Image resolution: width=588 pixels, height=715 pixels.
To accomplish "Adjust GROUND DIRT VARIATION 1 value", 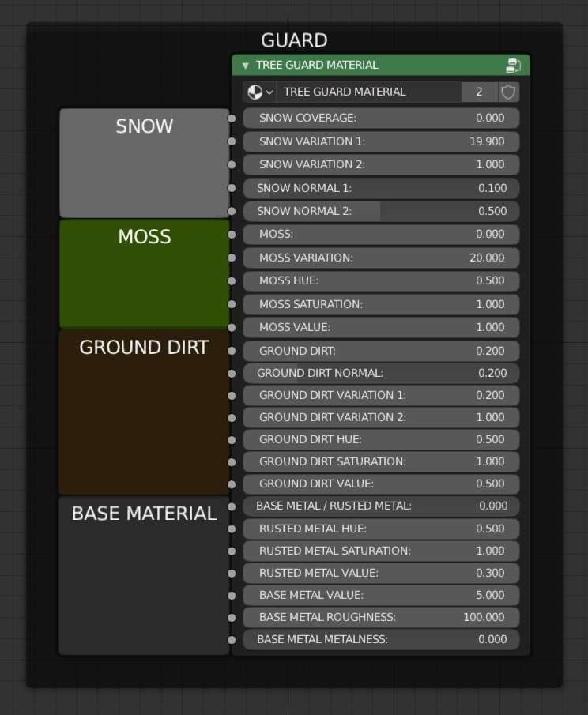I will click(x=381, y=395).
